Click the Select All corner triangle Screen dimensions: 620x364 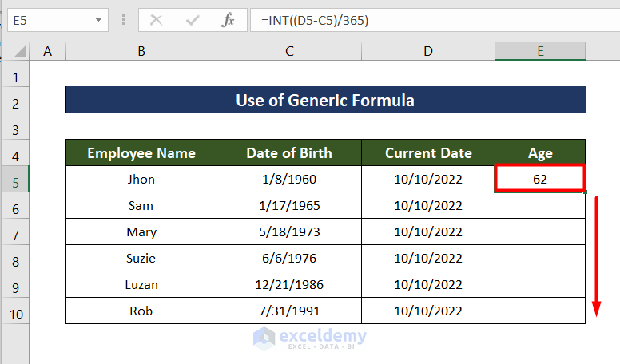(x=18, y=52)
